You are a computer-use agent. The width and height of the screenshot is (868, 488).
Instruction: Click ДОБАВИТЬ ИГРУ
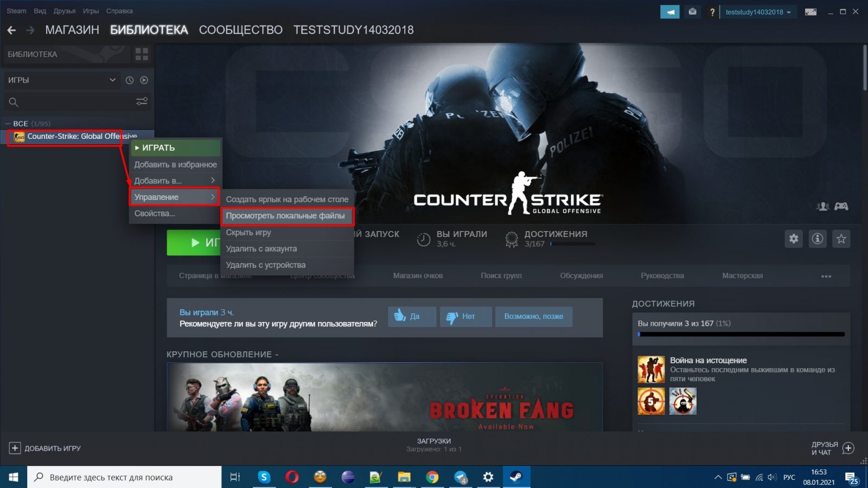[x=45, y=448]
